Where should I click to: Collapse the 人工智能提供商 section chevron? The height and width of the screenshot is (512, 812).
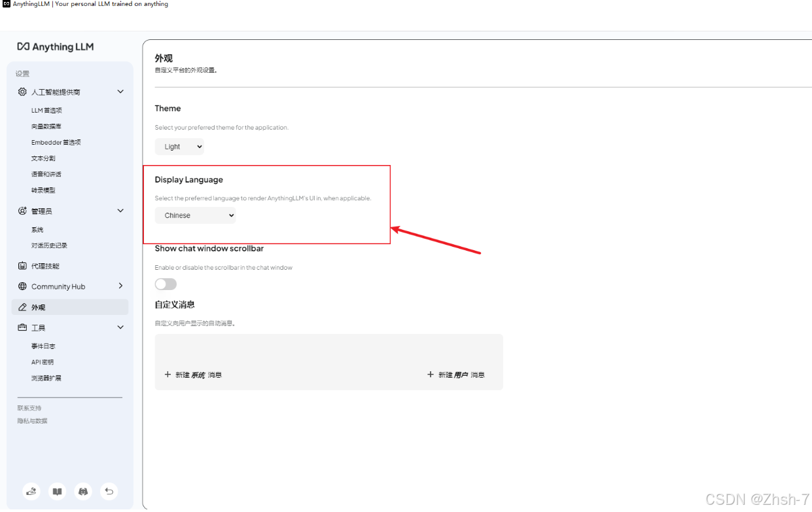point(120,92)
